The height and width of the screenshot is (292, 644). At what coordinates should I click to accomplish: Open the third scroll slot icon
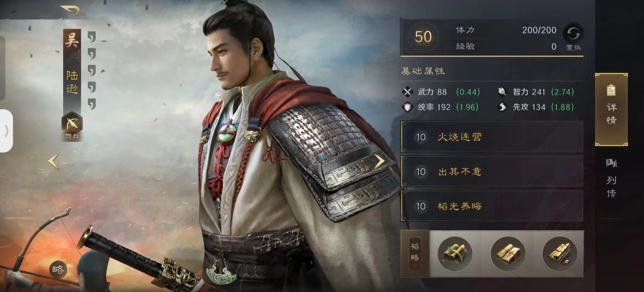click(x=559, y=253)
